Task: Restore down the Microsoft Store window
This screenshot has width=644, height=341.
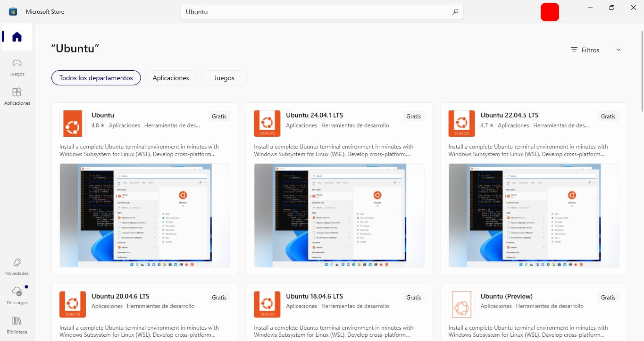Action: [612, 8]
